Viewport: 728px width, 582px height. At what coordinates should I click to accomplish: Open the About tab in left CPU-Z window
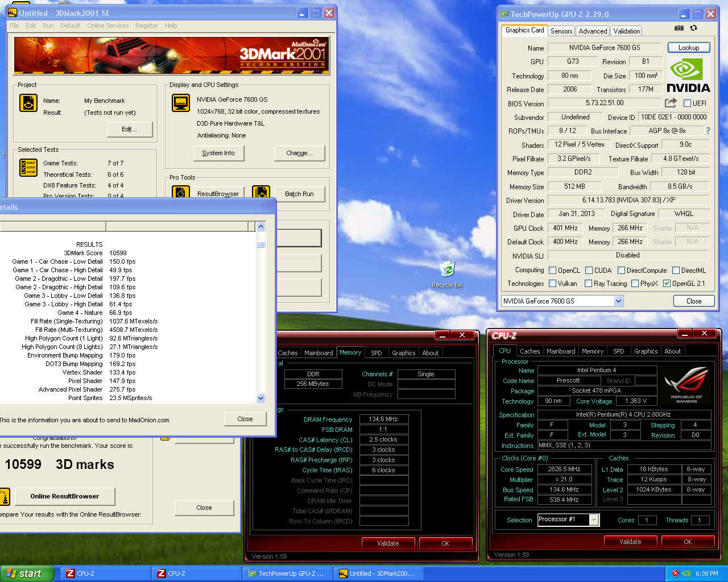(430, 353)
